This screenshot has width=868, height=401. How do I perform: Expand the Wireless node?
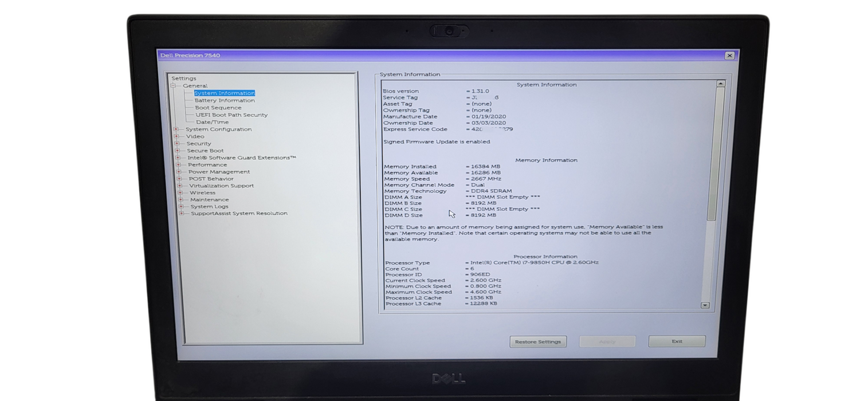pos(180,193)
